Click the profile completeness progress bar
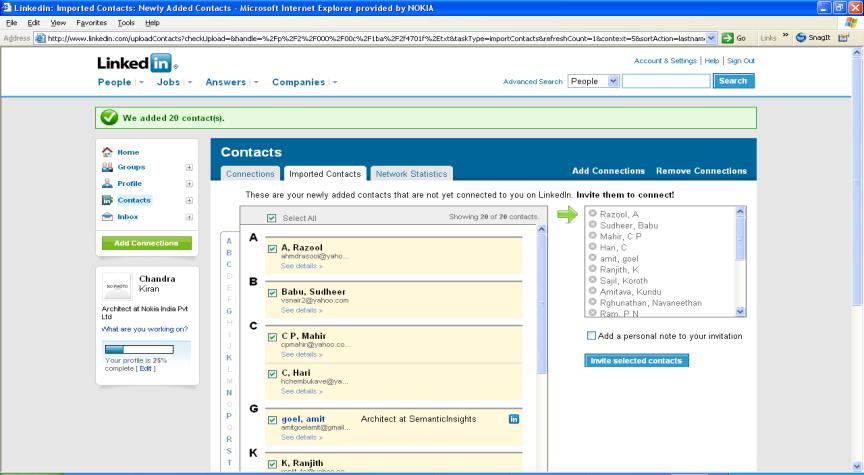Viewport: 864px width, 475px height. tap(139, 349)
